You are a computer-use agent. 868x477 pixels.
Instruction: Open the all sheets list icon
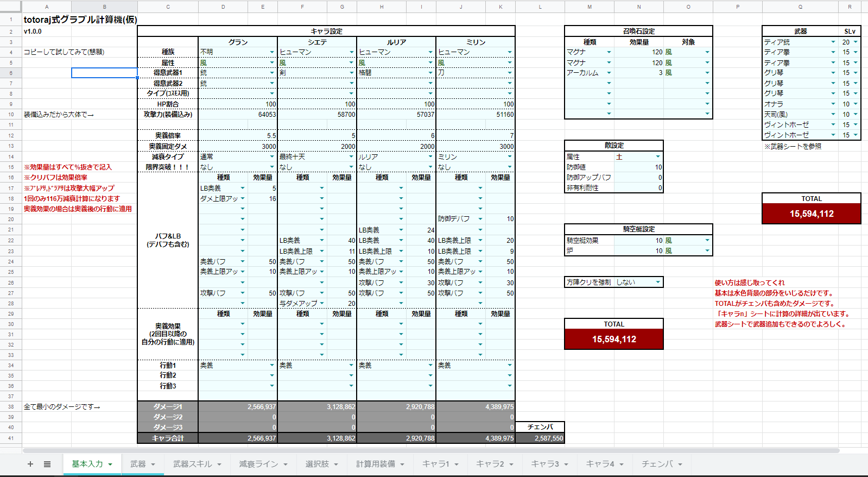[47, 464]
